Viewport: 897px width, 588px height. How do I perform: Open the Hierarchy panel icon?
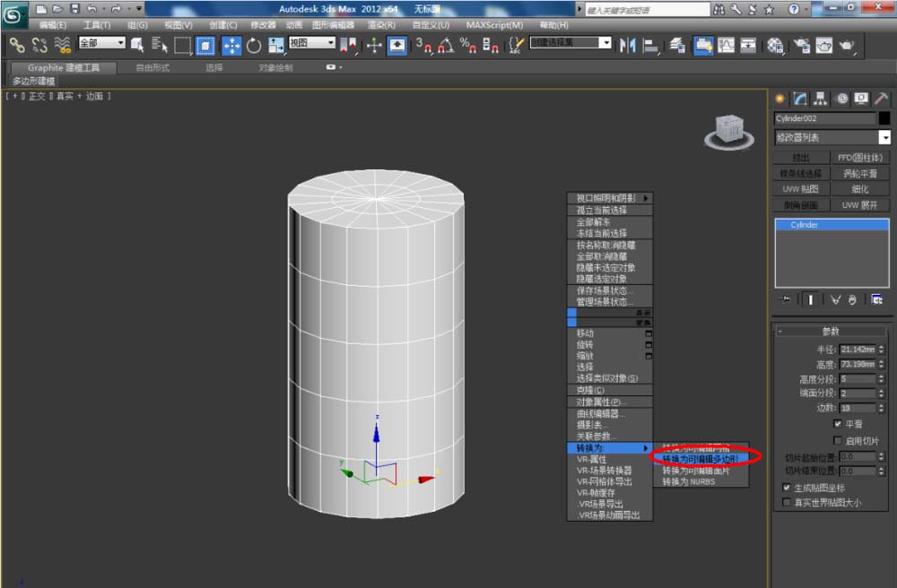tap(821, 99)
